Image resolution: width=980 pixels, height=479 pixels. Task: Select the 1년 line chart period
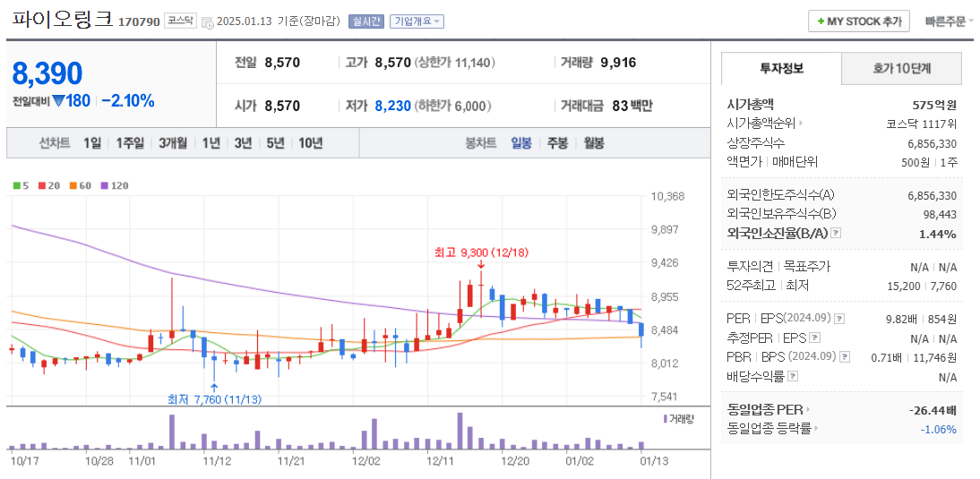(x=211, y=143)
